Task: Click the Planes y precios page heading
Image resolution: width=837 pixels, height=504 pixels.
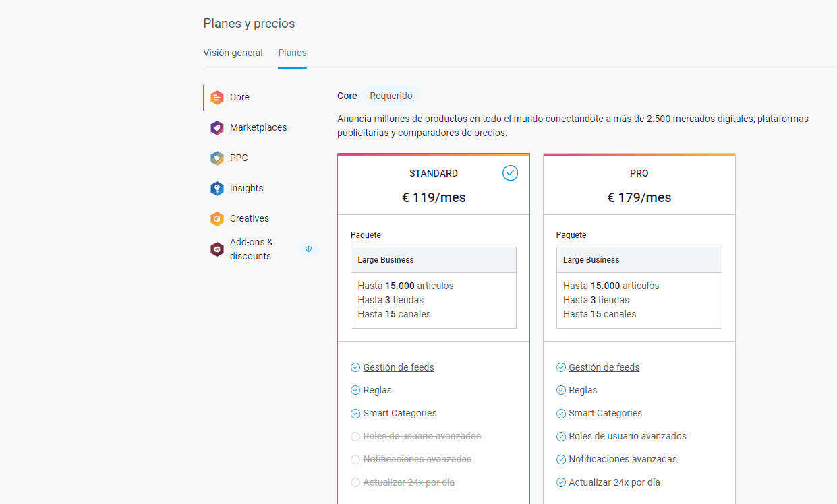Action: tap(249, 24)
